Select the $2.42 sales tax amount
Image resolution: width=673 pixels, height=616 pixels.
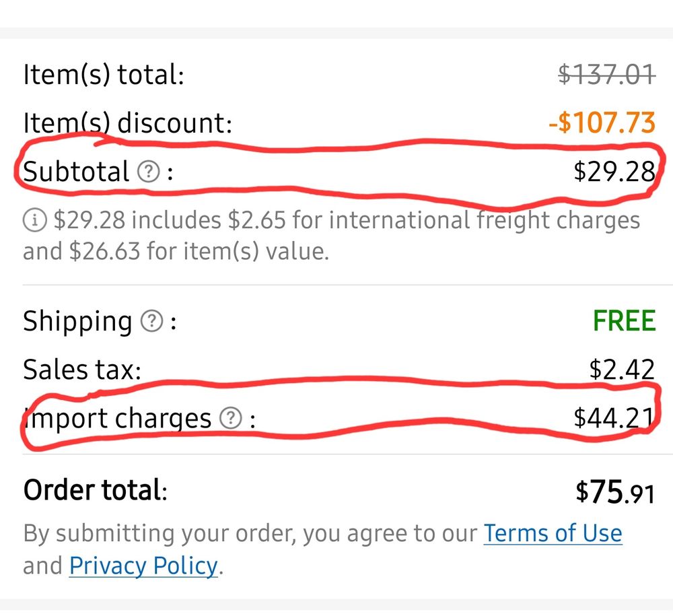621,370
